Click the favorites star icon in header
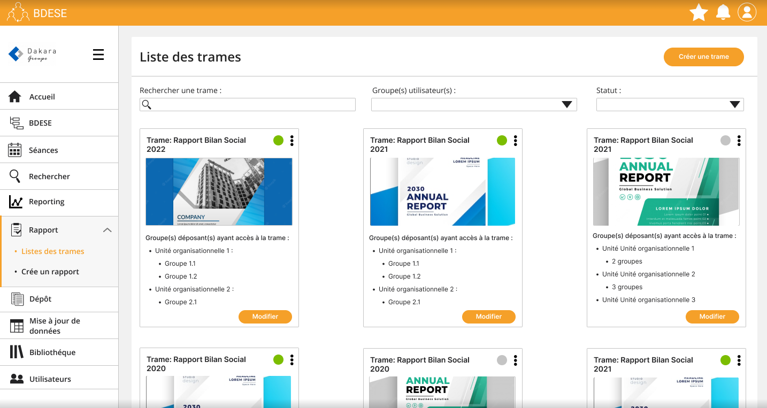The width and height of the screenshot is (767, 408). 698,12
